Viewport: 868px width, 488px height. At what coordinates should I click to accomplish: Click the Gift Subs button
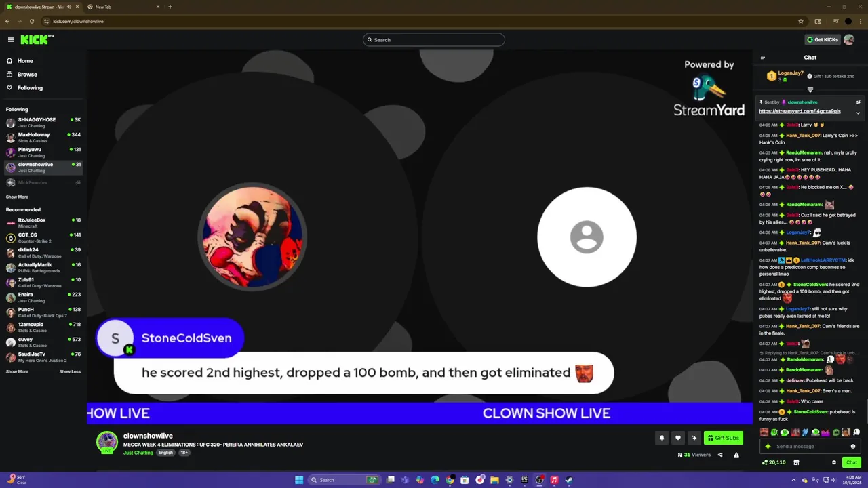click(723, 438)
